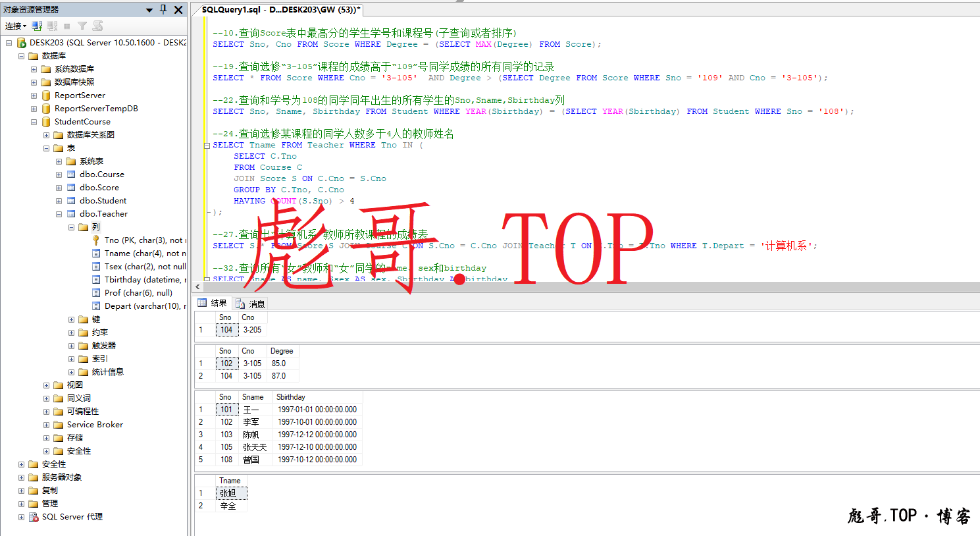
Task: Click the connect Object Explorer icon
Action: (37, 26)
